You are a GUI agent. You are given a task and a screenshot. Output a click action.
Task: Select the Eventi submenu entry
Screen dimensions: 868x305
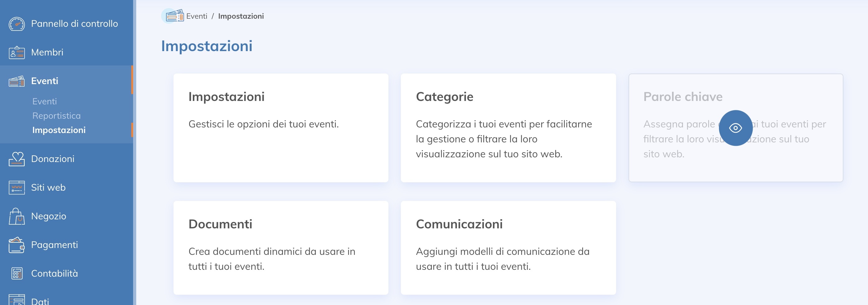pyautogui.click(x=44, y=101)
